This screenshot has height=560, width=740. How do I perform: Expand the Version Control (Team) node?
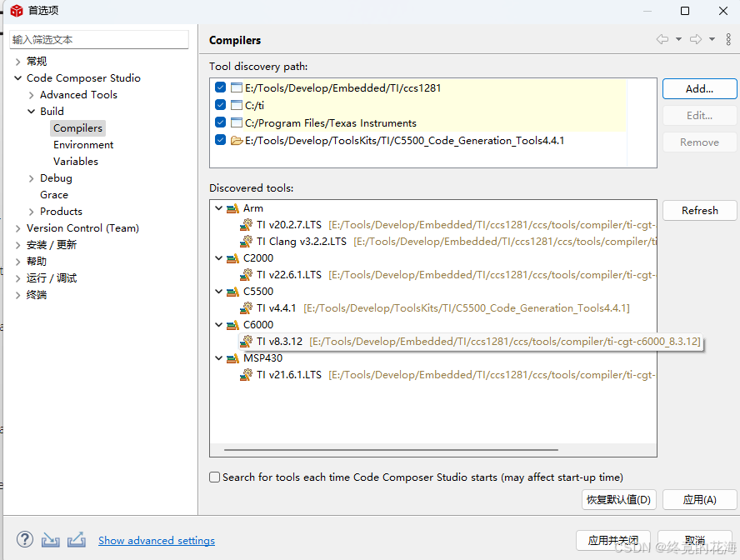18,229
